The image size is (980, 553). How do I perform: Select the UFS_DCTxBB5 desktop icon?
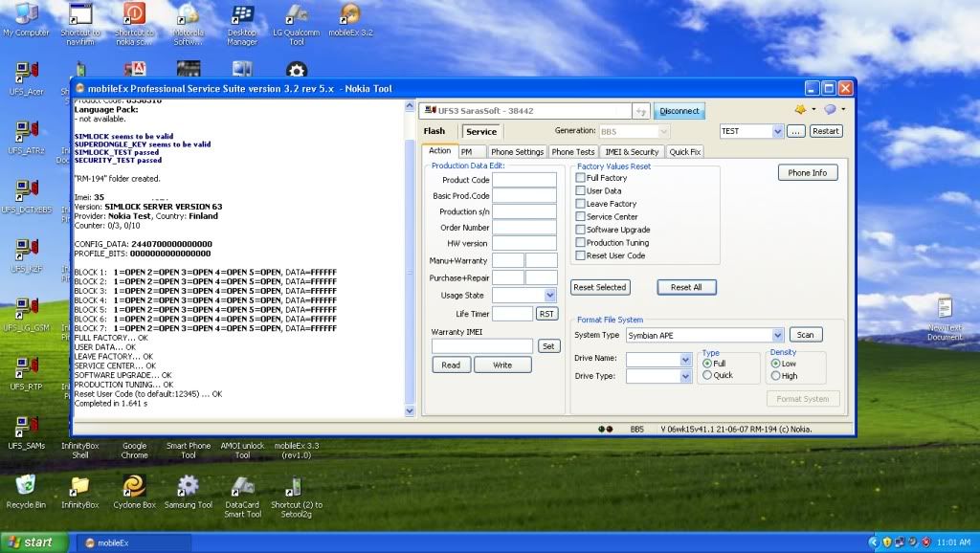pyautogui.click(x=26, y=197)
